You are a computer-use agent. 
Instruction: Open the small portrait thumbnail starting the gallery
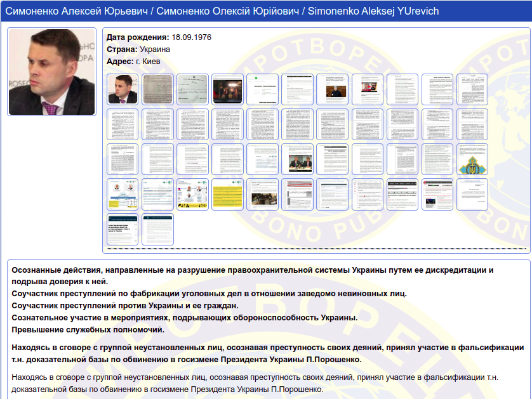123,89
